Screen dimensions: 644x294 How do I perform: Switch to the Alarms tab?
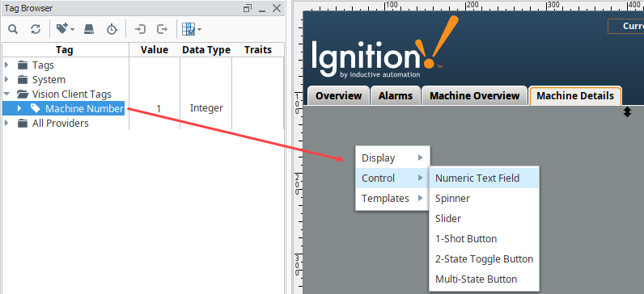click(396, 96)
